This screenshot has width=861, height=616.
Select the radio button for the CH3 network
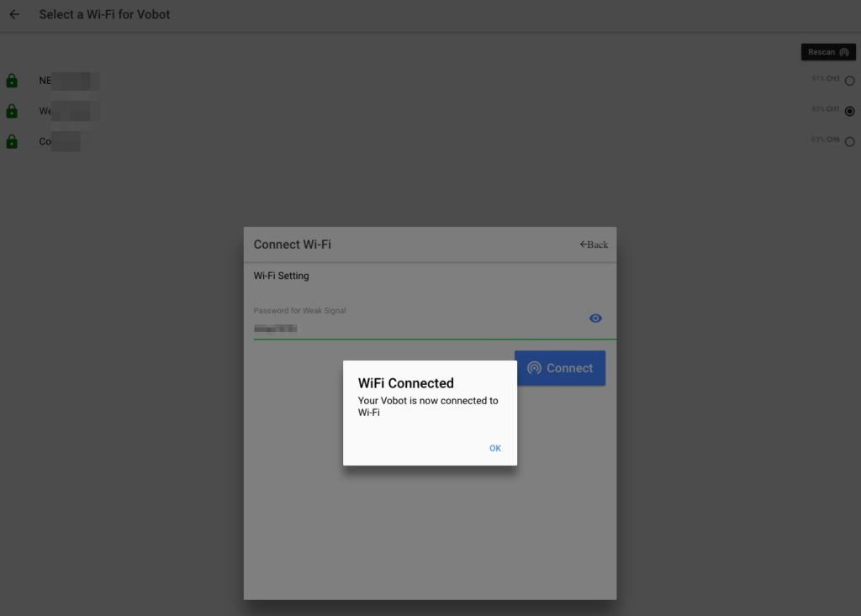(x=849, y=81)
